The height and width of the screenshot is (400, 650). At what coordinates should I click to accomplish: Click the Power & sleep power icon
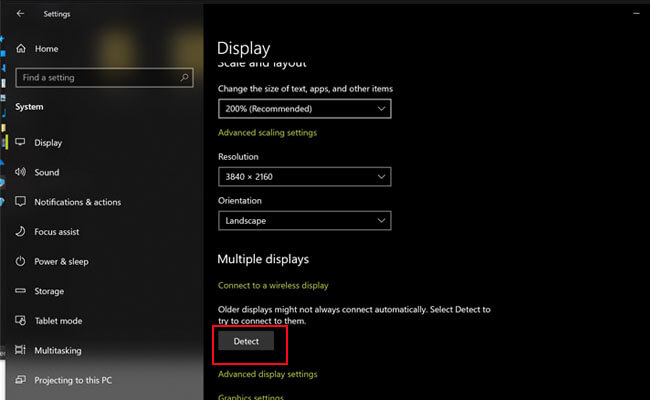click(x=20, y=261)
